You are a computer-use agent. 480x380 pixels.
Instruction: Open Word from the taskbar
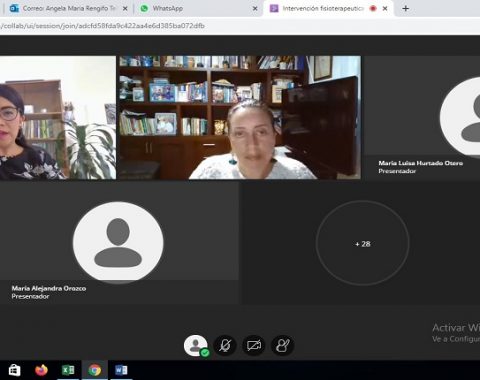pyautogui.click(x=121, y=370)
